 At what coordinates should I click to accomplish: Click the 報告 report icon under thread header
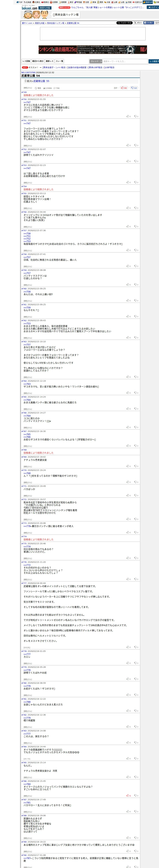click(38, 88)
